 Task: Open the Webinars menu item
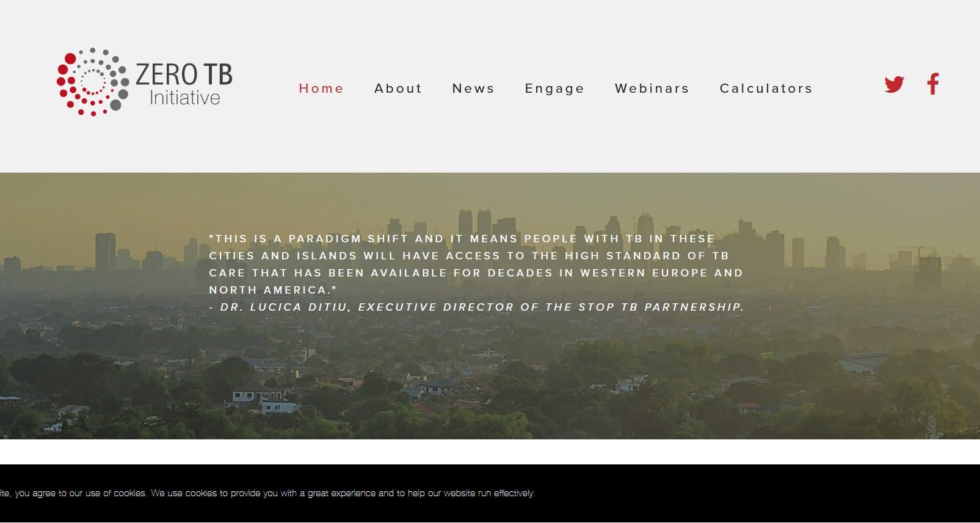click(652, 88)
